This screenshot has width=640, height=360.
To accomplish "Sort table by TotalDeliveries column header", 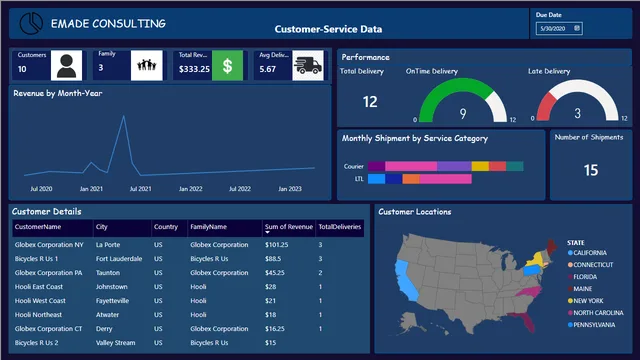I will click(340, 227).
